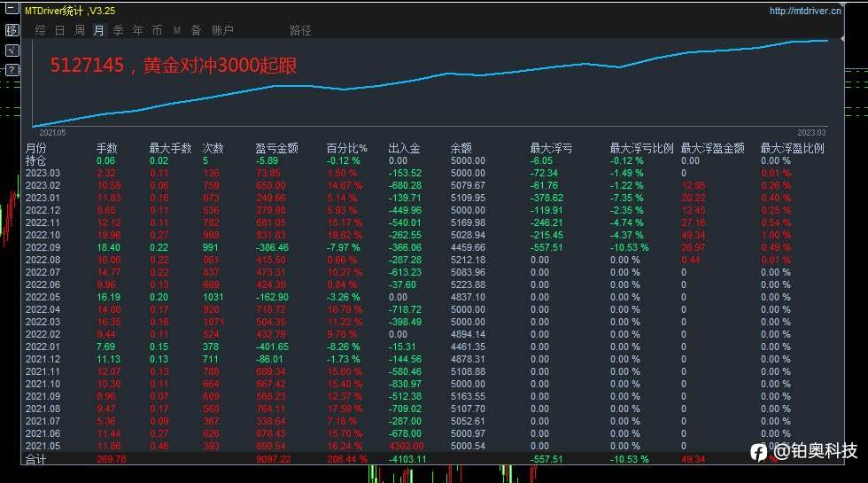Open the 季 quarterly tab

click(x=118, y=30)
